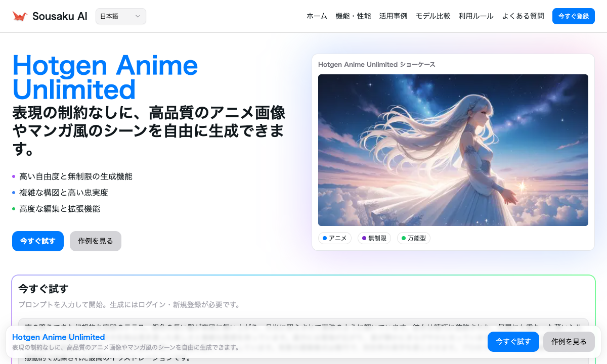Open the 日本語 language dropdown
This screenshot has width=607, height=364.
click(x=120, y=16)
